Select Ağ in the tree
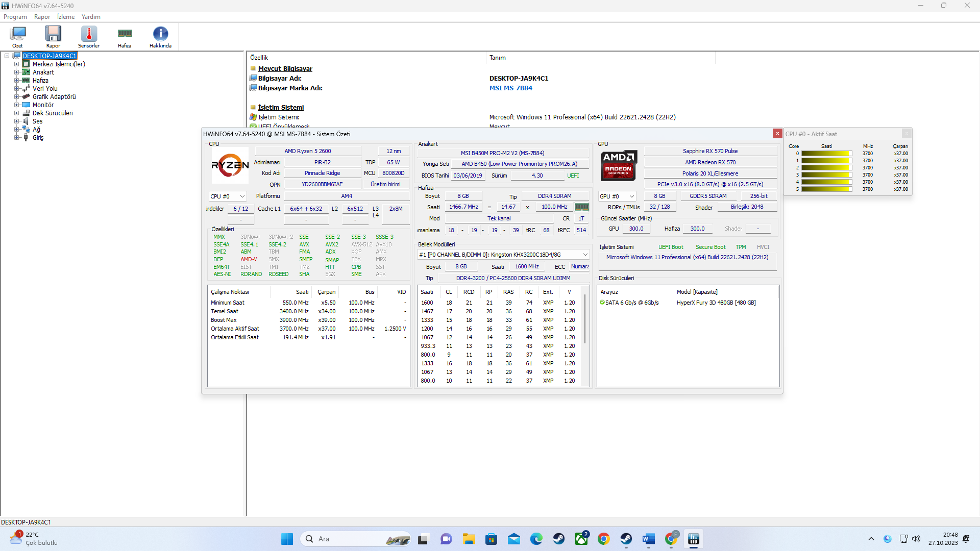The image size is (980, 551). coord(36,130)
